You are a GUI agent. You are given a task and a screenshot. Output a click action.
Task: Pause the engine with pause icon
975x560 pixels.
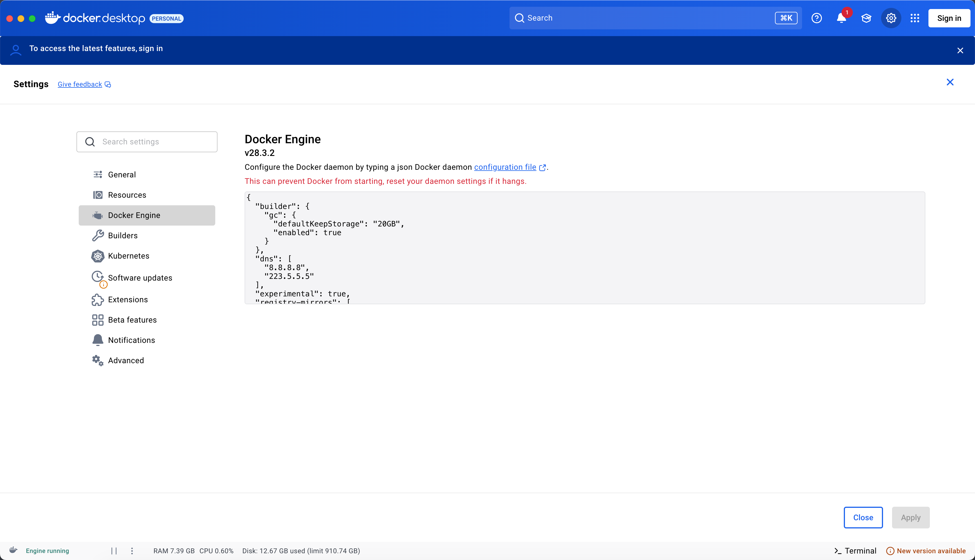[114, 551]
